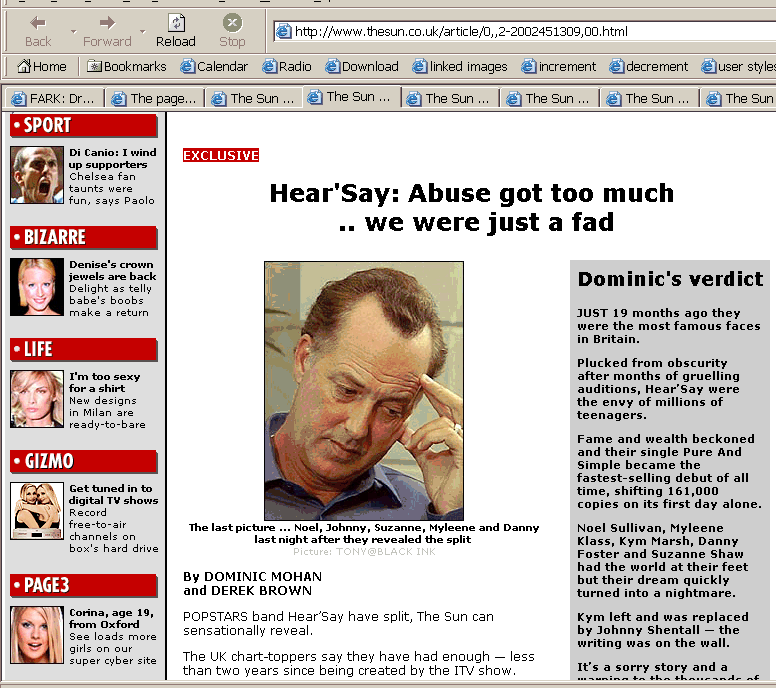
Task: Open the Bookmarks toolbar folder
Action: (127, 66)
